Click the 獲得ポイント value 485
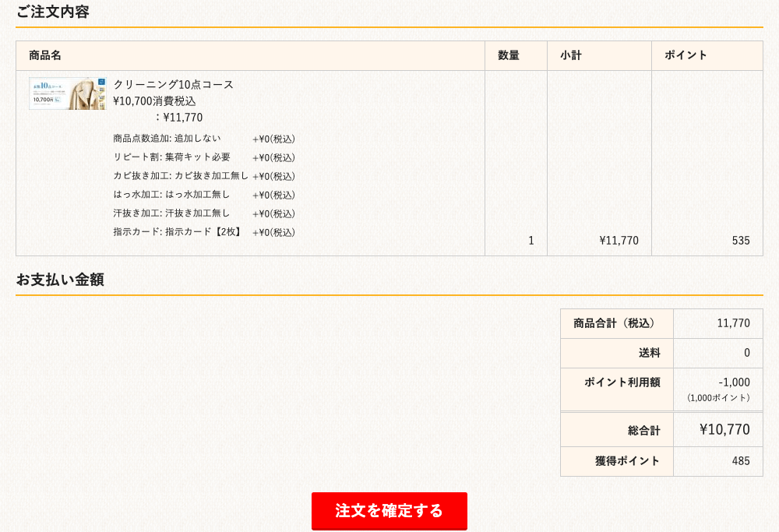 point(740,461)
